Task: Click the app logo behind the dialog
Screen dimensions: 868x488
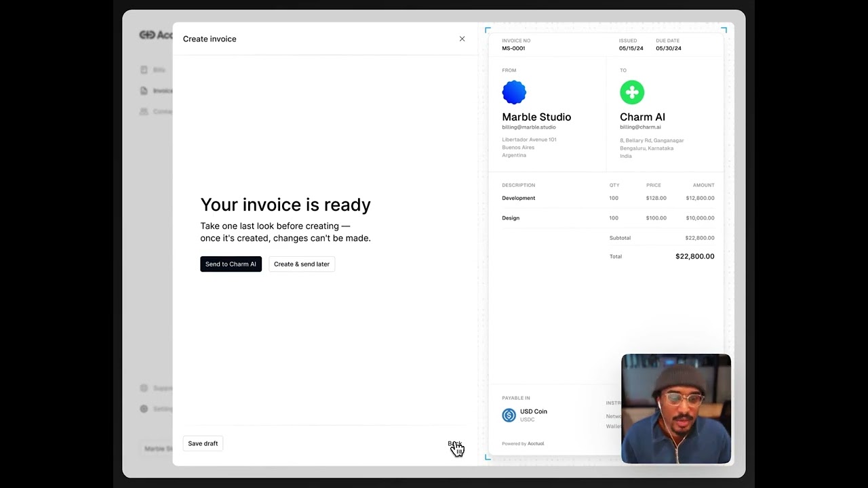Action: click(x=155, y=35)
